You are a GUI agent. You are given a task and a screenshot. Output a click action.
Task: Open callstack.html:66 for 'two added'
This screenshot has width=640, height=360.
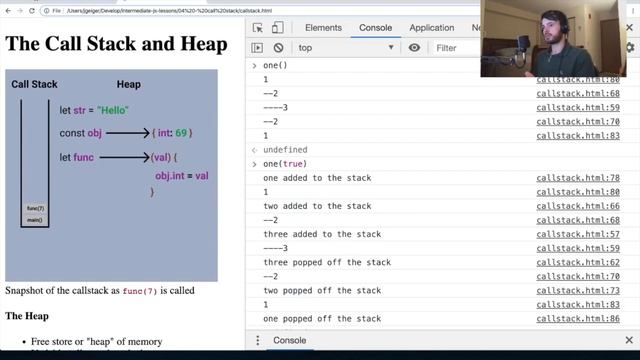point(578,206)
